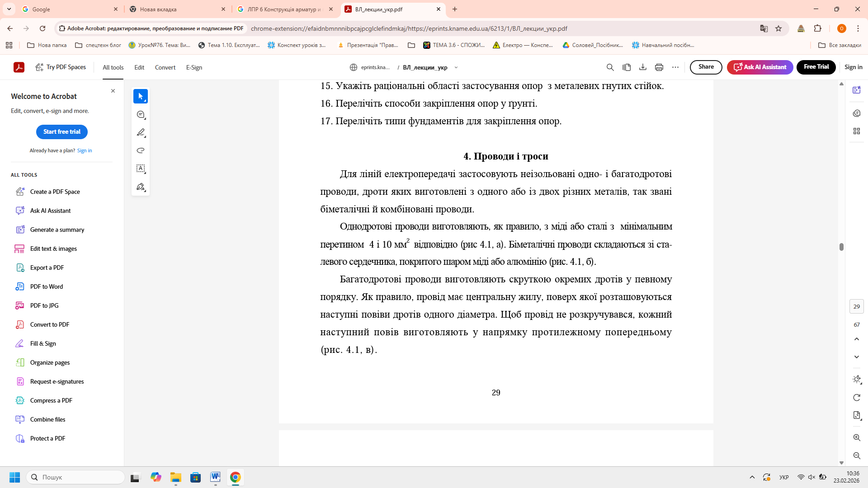Viewport: 868px width, 488px height.
Task: Open Fill & Sign tool
Action: [x=43, y=343]
